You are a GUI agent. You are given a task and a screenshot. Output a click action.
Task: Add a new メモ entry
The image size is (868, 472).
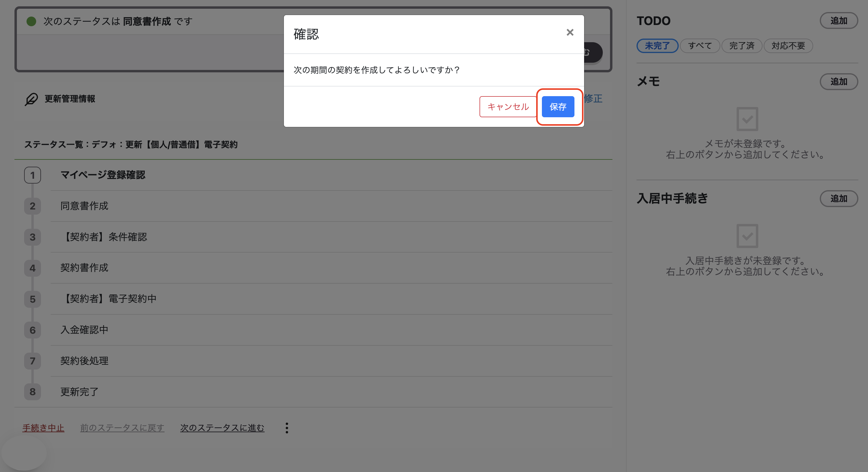(x=838, y=82)
